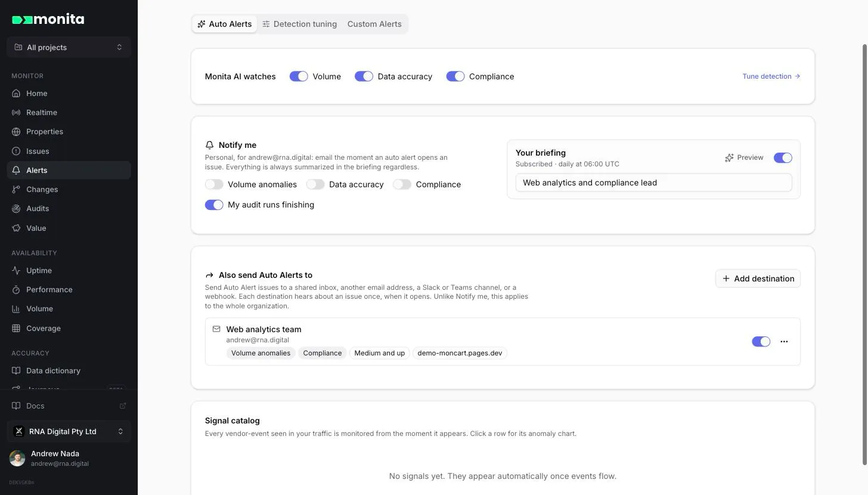The image size is (868, 495).
Task: Click the Add destination button
Action: pos(758,279)
